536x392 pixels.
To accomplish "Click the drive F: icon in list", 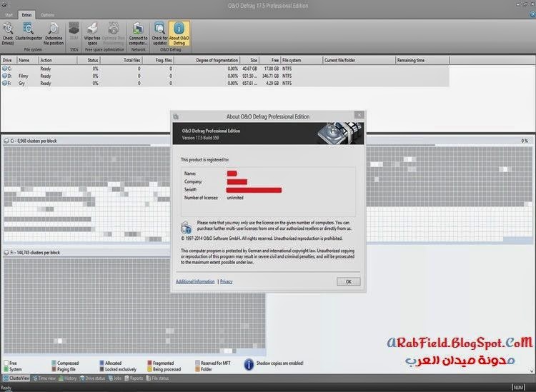I will pyautogui.click(x=4, y=83).
